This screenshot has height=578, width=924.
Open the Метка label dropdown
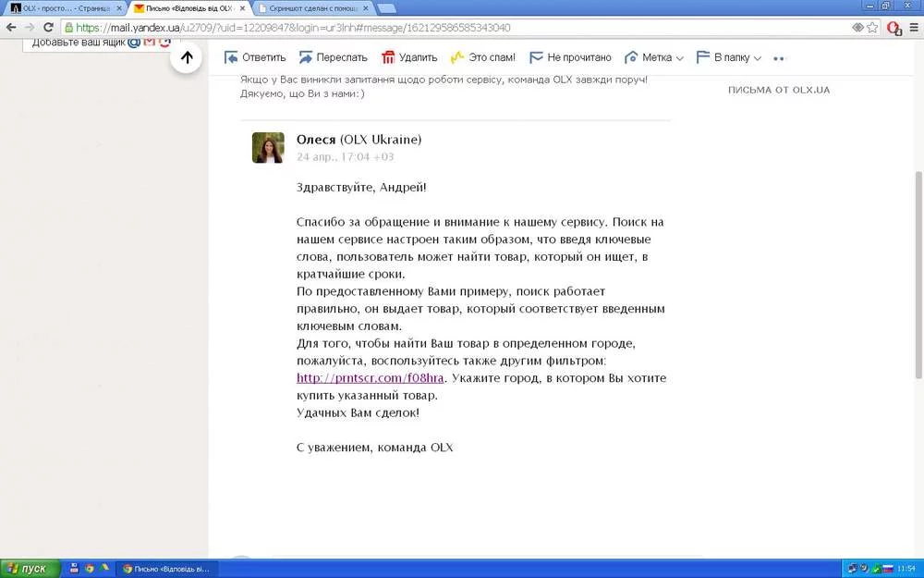(x=654, y=57)
